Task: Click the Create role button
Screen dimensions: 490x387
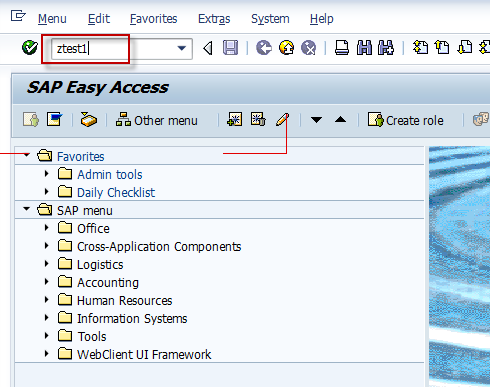Action: 406,120
